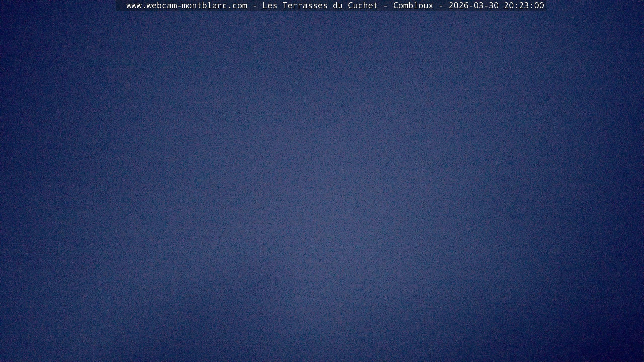Click the '.com' ending of the URL

point(237,6)
